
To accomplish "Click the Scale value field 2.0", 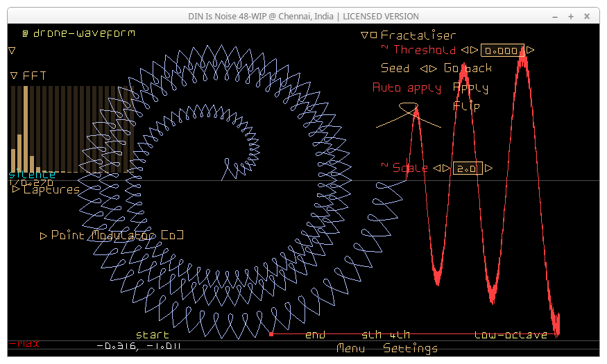I will coord(468,168).
